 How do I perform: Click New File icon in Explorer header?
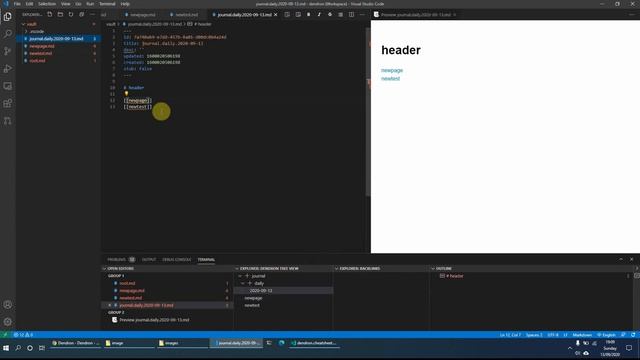49,14
